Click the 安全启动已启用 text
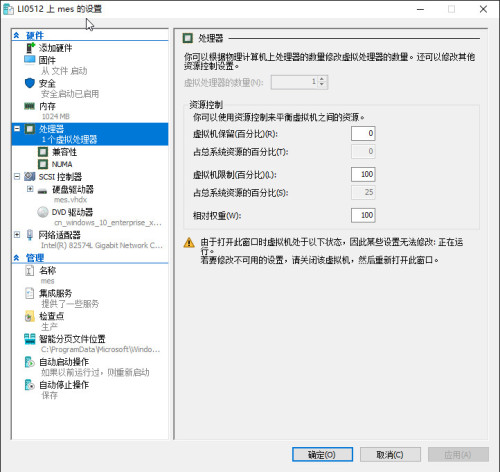 coord(70,94)
